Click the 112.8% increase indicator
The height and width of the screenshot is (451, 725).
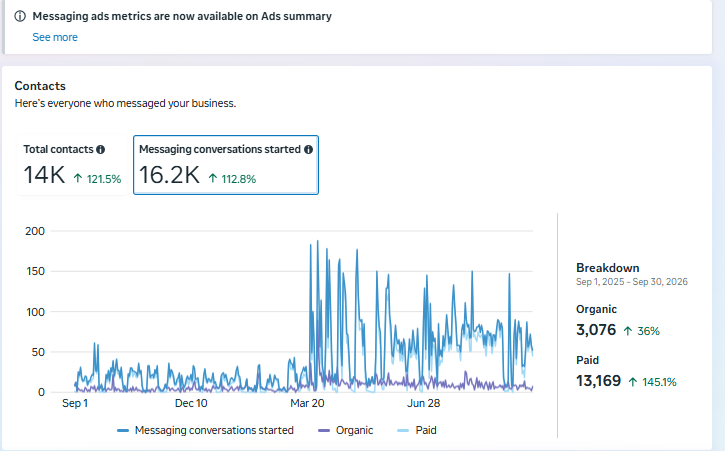[x=232, y=179]
